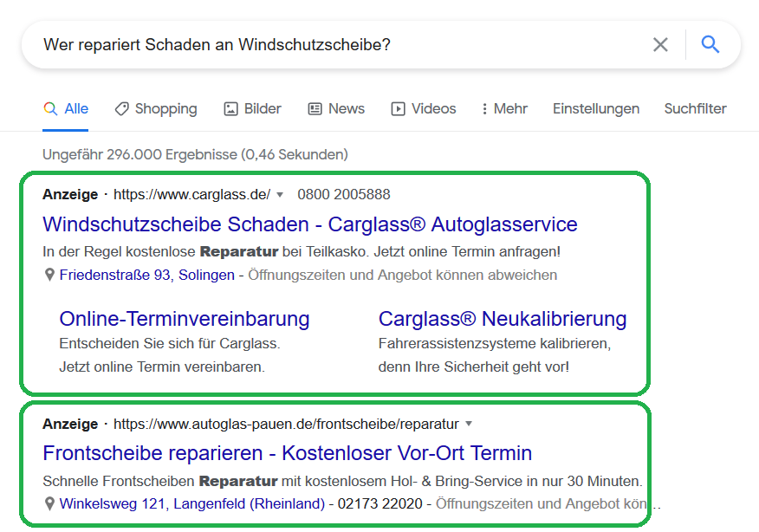Open the Frontscheibe reparieren ad headline

point(287,453)
